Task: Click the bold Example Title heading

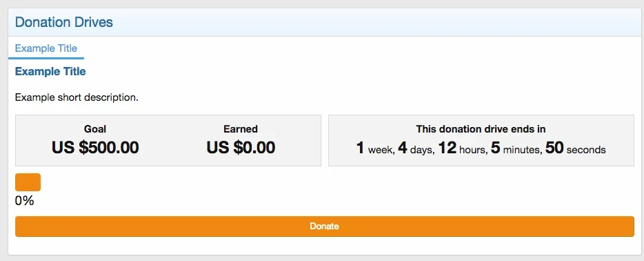Action: [50, 72]
